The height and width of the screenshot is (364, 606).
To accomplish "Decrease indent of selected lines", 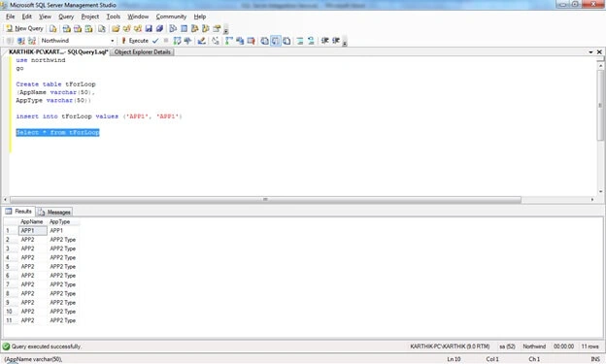I will pyautogui.click(x=325, y=41).
